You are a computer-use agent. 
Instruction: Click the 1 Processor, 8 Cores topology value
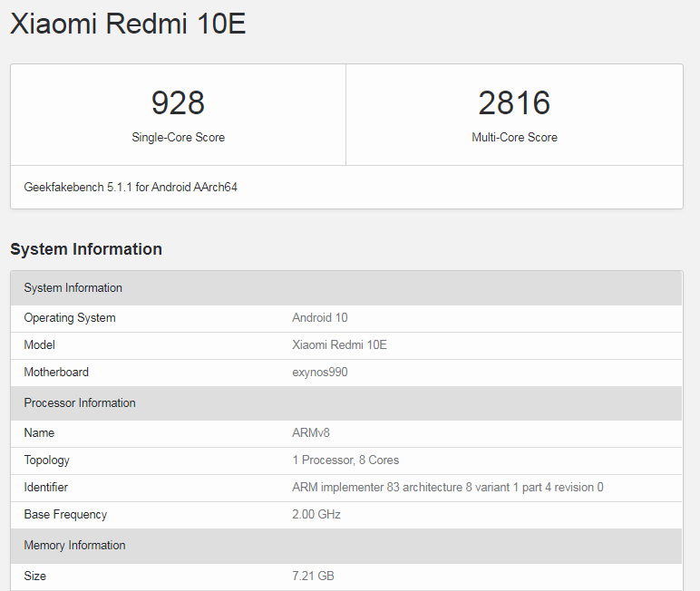(345, 460)
